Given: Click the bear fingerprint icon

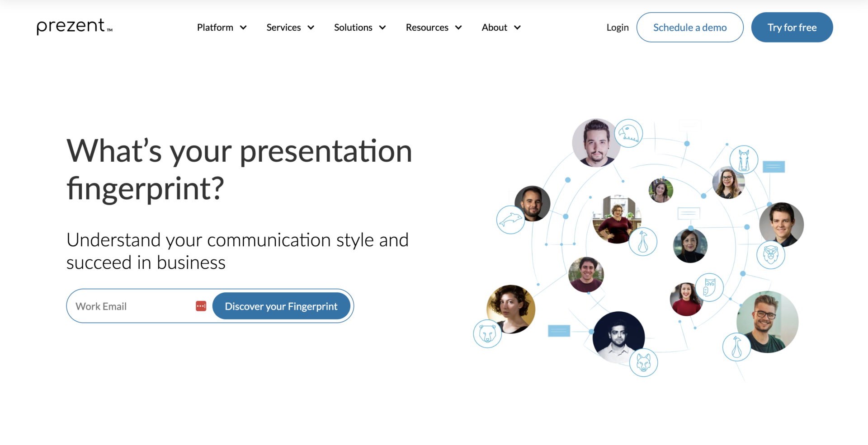Looking at the screenshot, I should coord(487,334).
